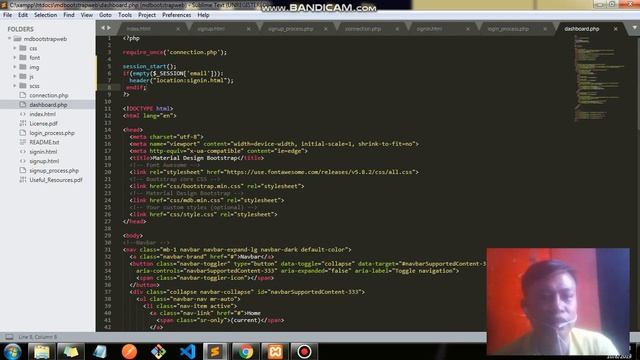Open login_process.php from the sidebar
Screen dimensions: 640x360
click(52, 133)
